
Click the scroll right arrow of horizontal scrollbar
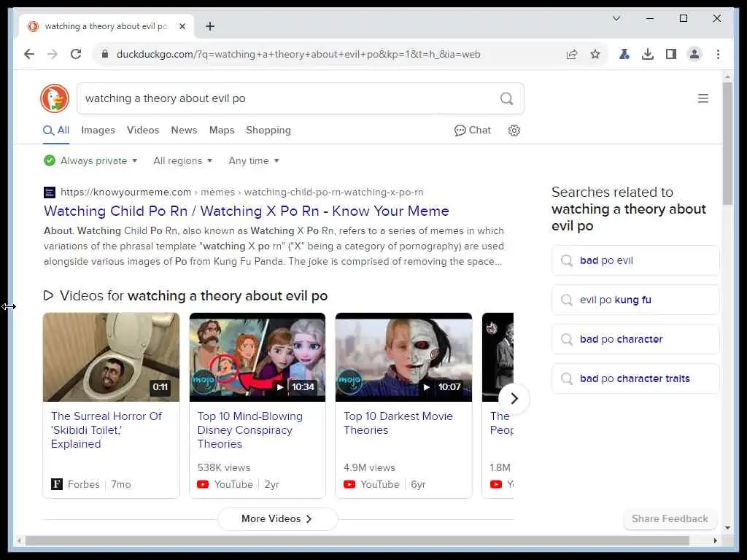tap(715, 540)
